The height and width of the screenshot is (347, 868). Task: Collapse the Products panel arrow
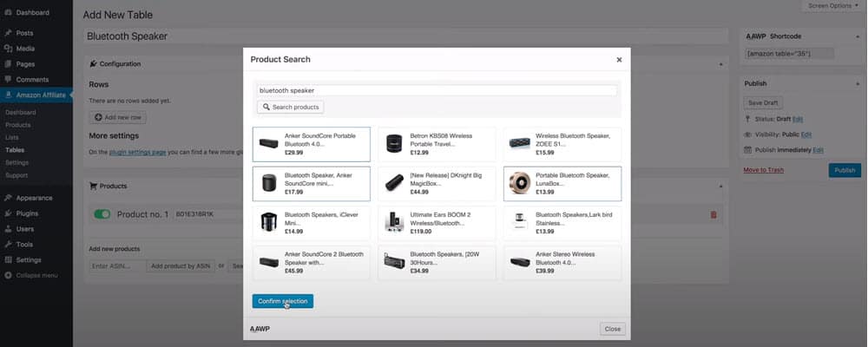point(720,187)
